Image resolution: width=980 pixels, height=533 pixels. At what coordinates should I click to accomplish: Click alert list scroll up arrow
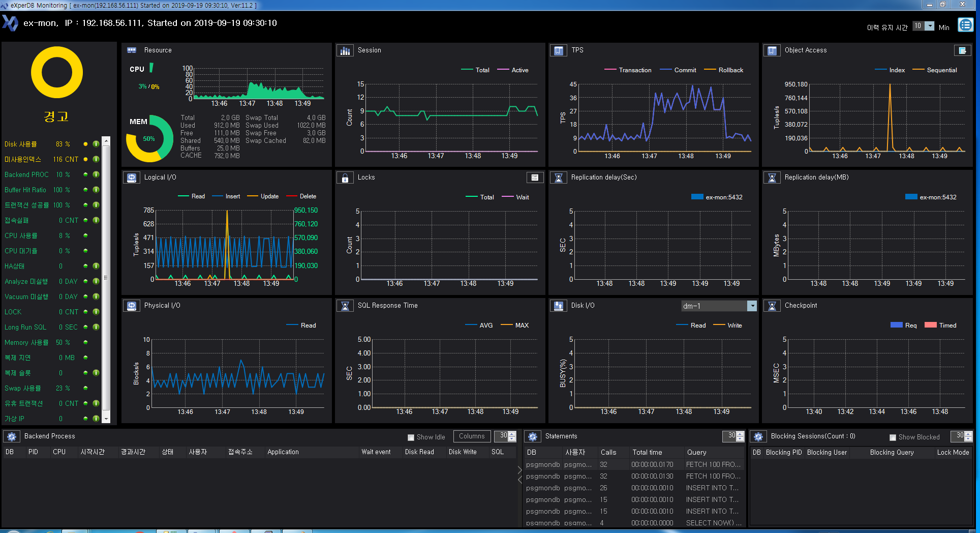106,140
